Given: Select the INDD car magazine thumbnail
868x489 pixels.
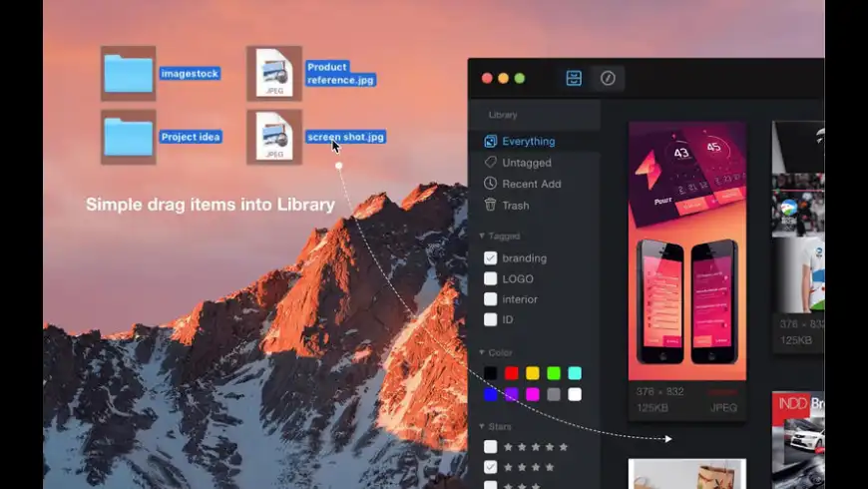Looking at the screenshot, I should pyautogui.click(x=798, y=440).
